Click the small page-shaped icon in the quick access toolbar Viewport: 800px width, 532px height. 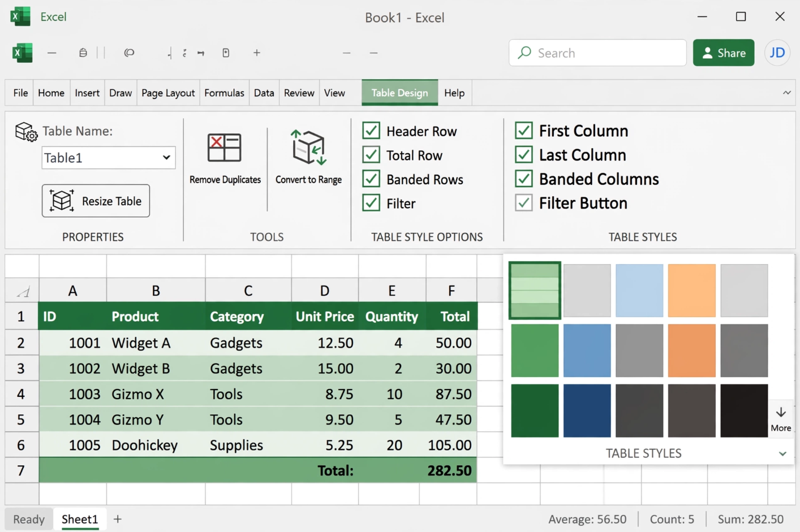tap(226, 53)
